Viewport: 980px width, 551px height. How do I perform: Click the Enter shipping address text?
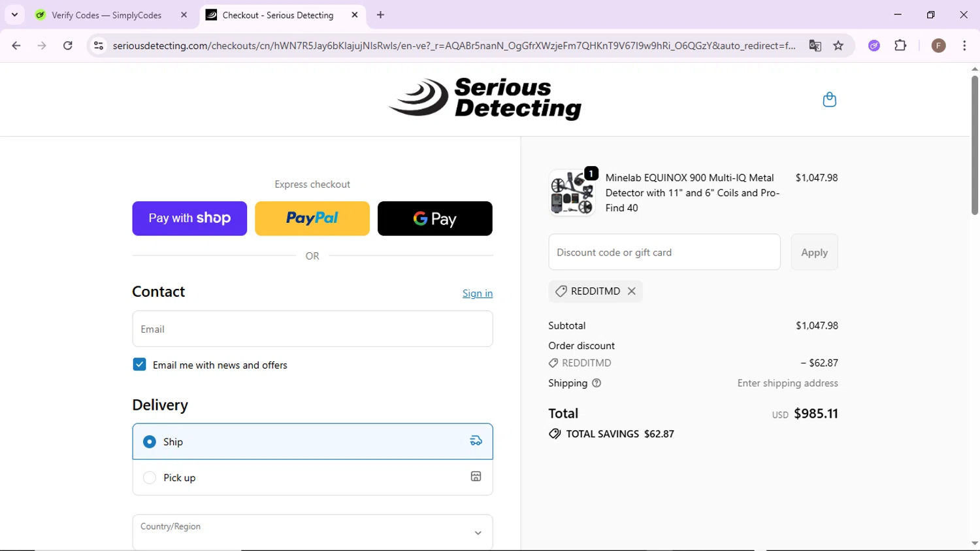click(x=788, y=384)
